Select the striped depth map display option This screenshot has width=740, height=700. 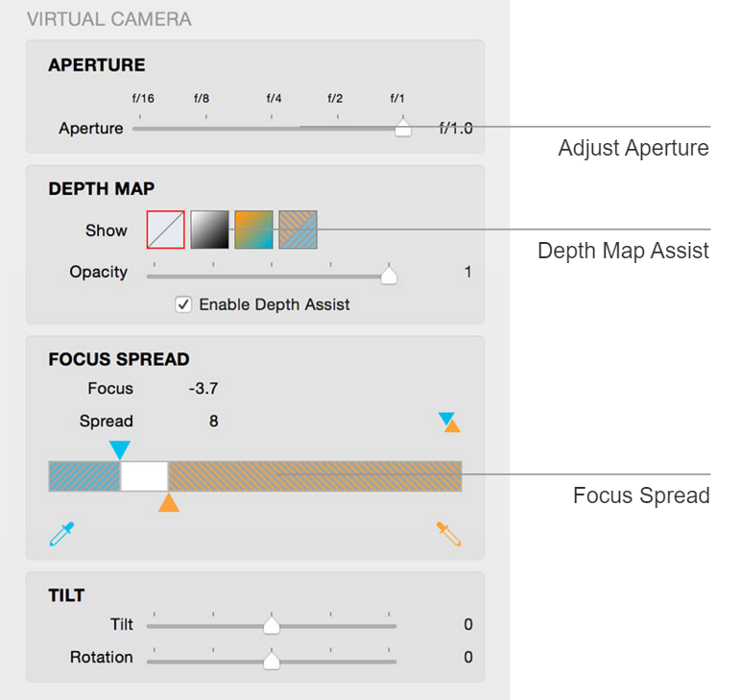pyautogui.click(x=298, y=229)
